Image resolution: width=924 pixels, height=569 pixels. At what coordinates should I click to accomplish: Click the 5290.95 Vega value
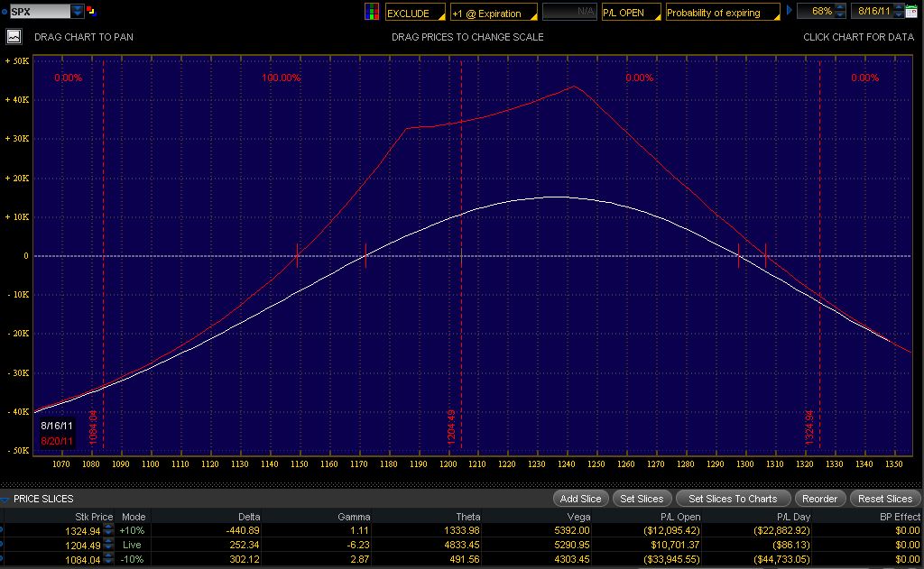click(x=571, y=545)
